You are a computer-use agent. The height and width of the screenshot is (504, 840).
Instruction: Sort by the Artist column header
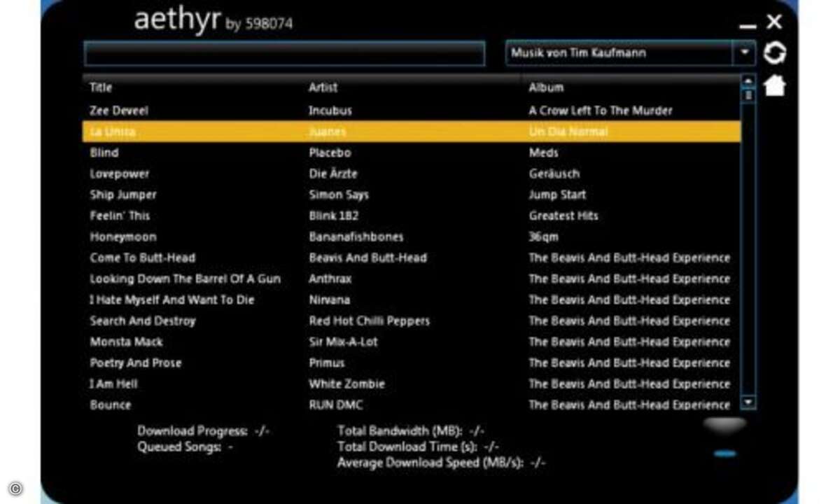[x=323, y=87]
